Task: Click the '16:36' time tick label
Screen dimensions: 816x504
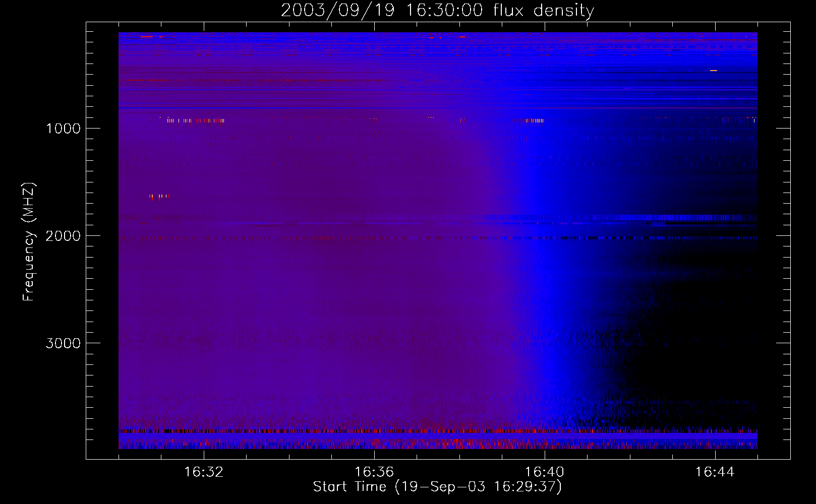Action: pyautogui.click(x=374, y=472)
